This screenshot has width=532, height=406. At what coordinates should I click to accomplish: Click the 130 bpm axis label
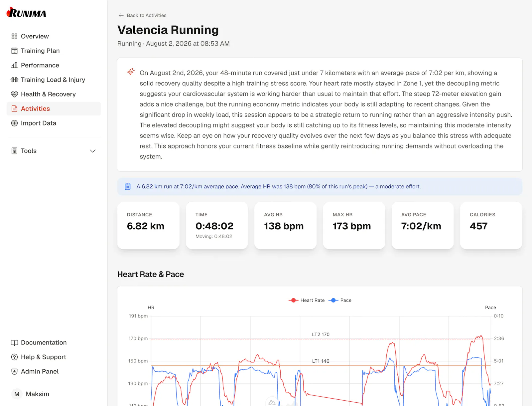tap(138, 383)
